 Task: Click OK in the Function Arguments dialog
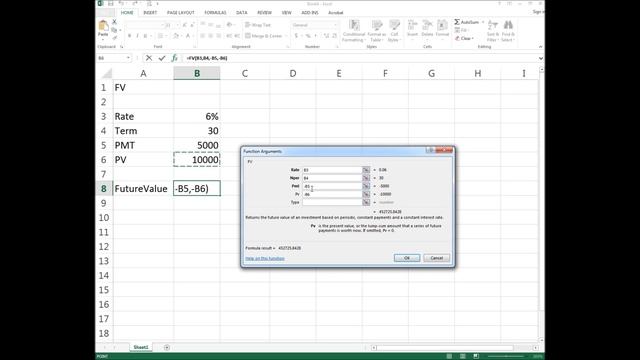coord(407,258)
